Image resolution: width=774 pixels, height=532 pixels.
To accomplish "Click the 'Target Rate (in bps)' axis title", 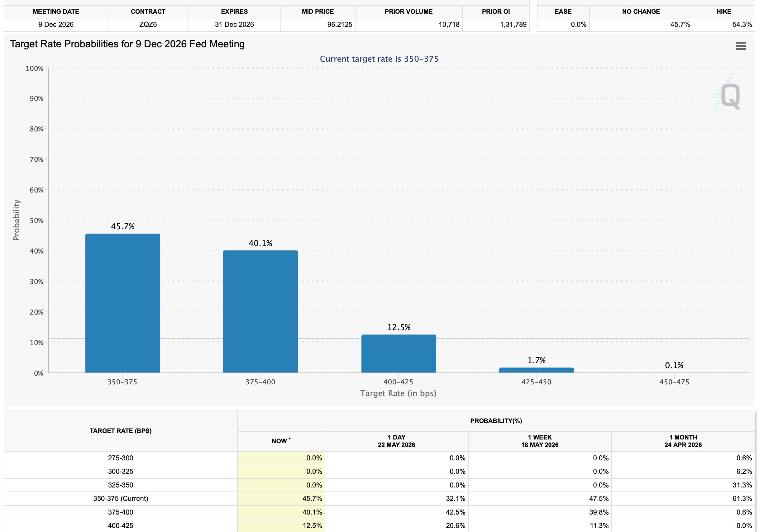I will [x=398, y=394].
